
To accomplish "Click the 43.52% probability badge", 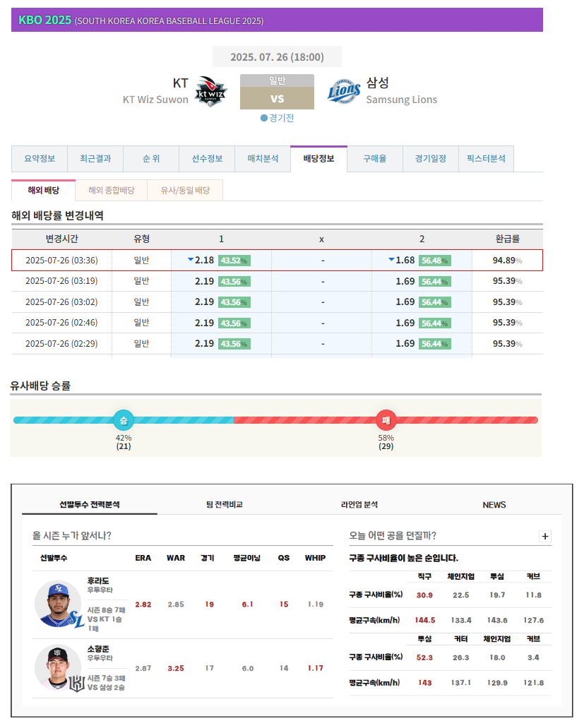I will (x=234, y=261).
